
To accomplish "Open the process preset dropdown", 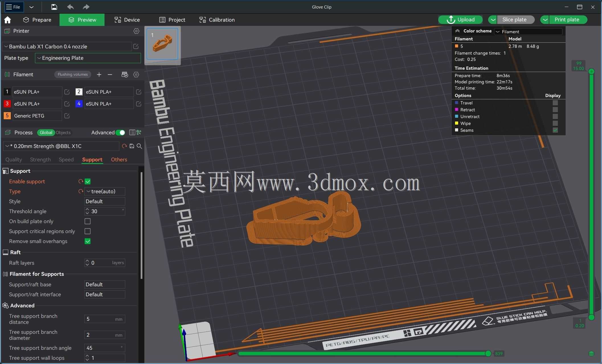I will point(61,146).
